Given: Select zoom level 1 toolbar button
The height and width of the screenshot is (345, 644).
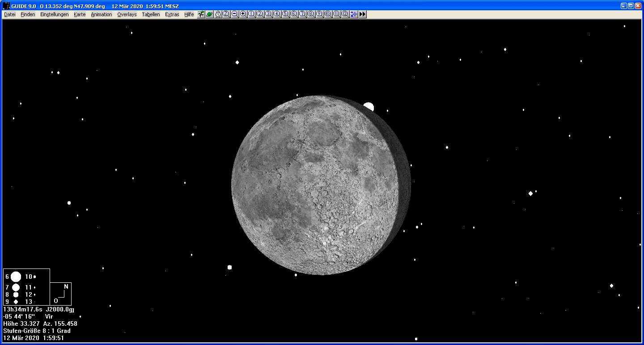Looking at the screenshot, I should coord(251,14).
